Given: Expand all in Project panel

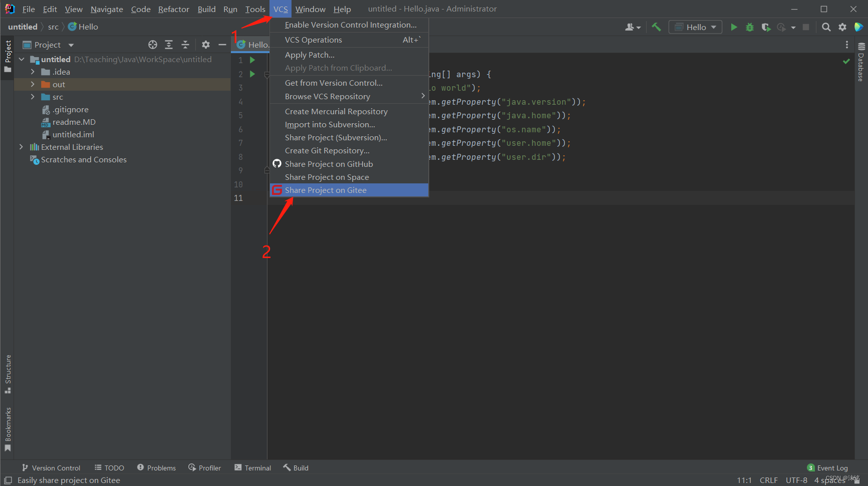Looking at the screenshot, I should [x=169, y=45].
